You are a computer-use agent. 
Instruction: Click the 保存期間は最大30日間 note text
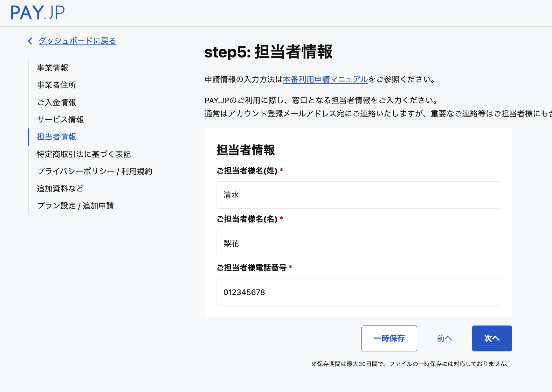pos(411,364)
